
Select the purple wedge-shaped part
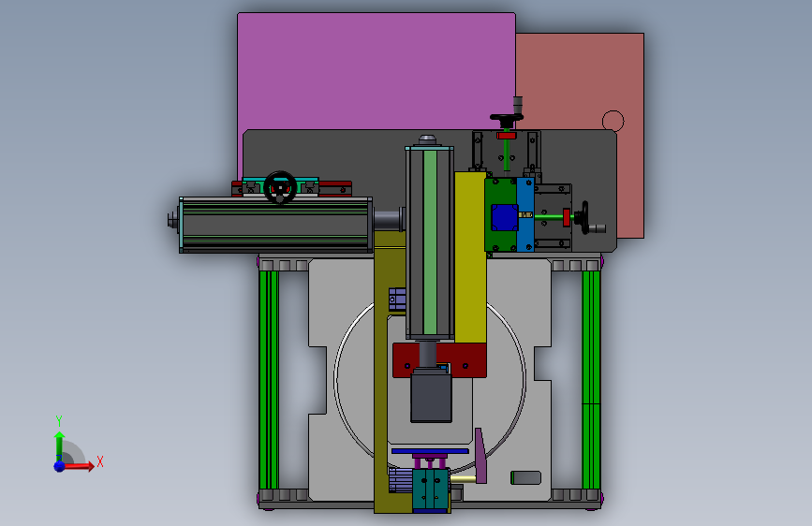pos(480,456)
